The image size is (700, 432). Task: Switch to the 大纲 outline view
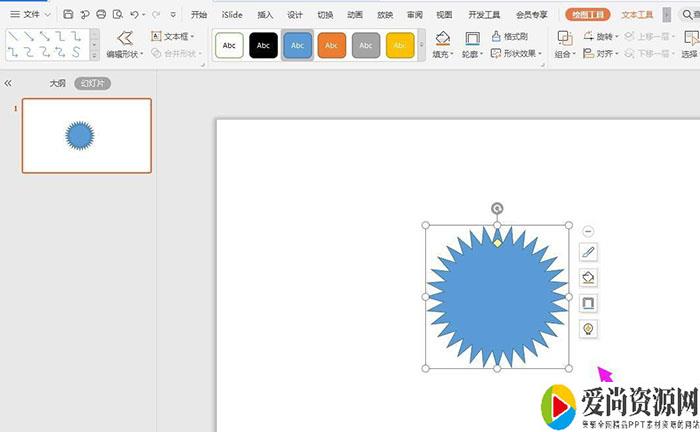pyautogui.click(x=57, y=83)
